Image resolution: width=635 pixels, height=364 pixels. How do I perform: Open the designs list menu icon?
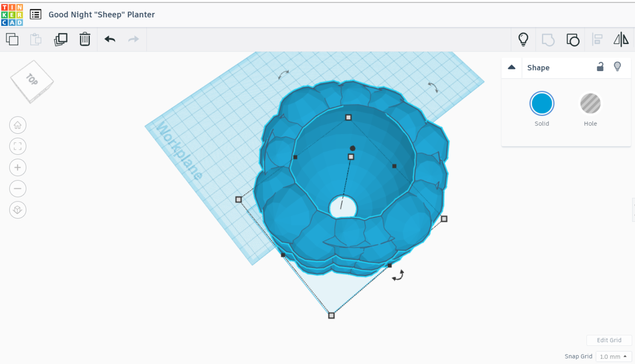(x=36, y=14)
